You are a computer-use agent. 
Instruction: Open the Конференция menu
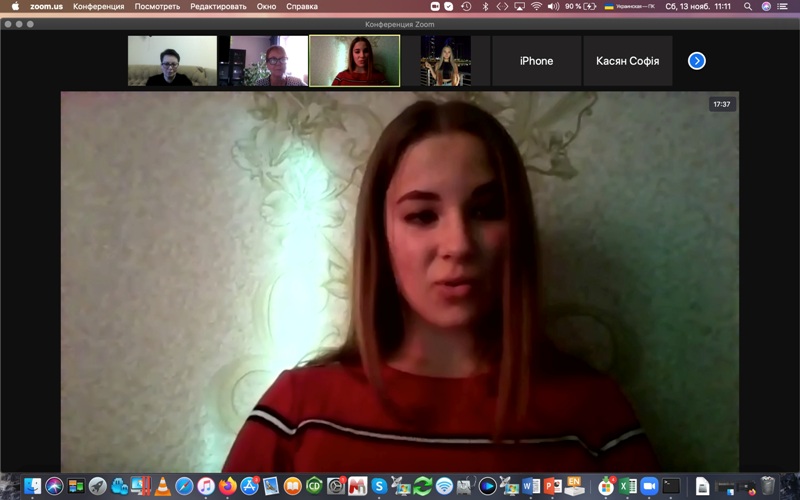pyautogui.click(x=98, y=7)
